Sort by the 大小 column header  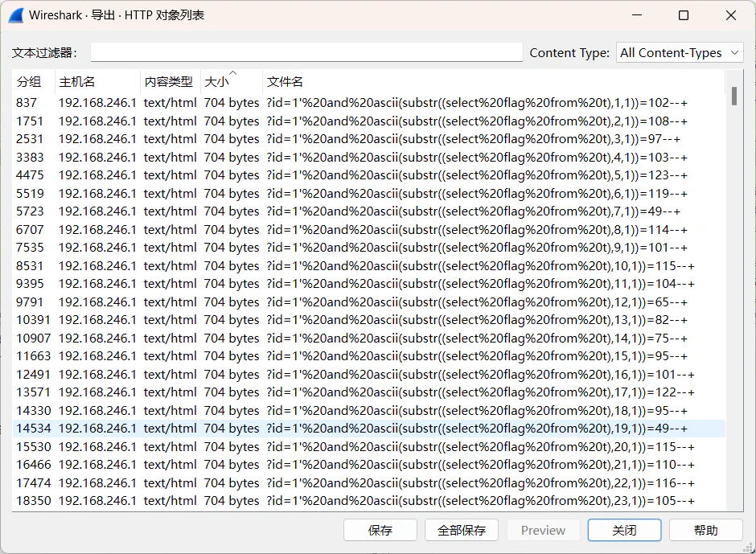pos(232,81)
